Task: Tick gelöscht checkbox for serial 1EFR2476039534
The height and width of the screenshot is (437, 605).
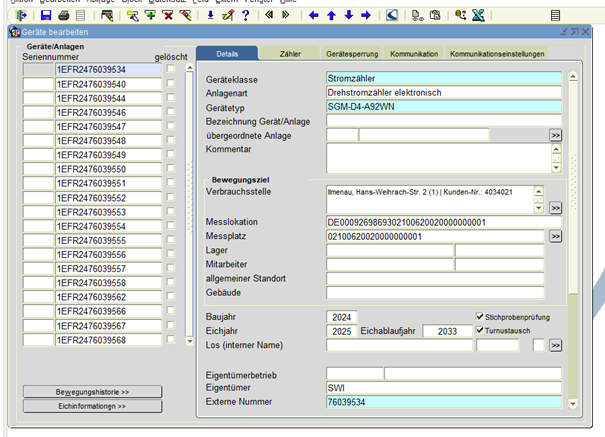Action: [171, 70]
